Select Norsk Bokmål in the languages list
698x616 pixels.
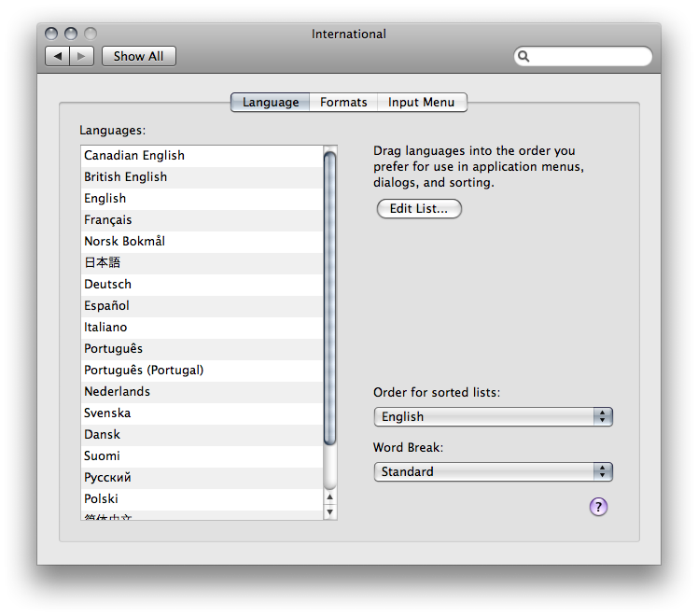202,241
